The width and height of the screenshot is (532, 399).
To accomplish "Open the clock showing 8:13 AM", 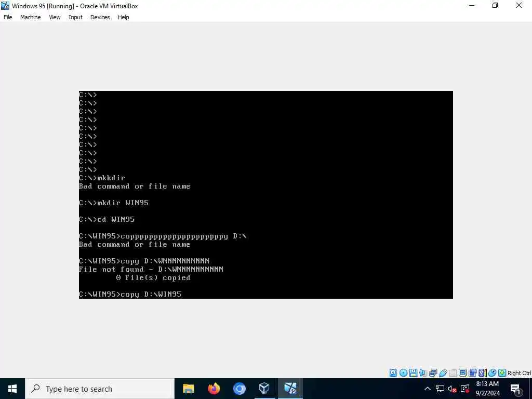I will tap(487, 389).
